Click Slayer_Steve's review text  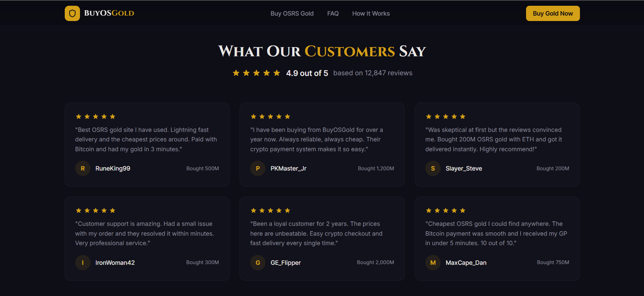pos(494,139)
